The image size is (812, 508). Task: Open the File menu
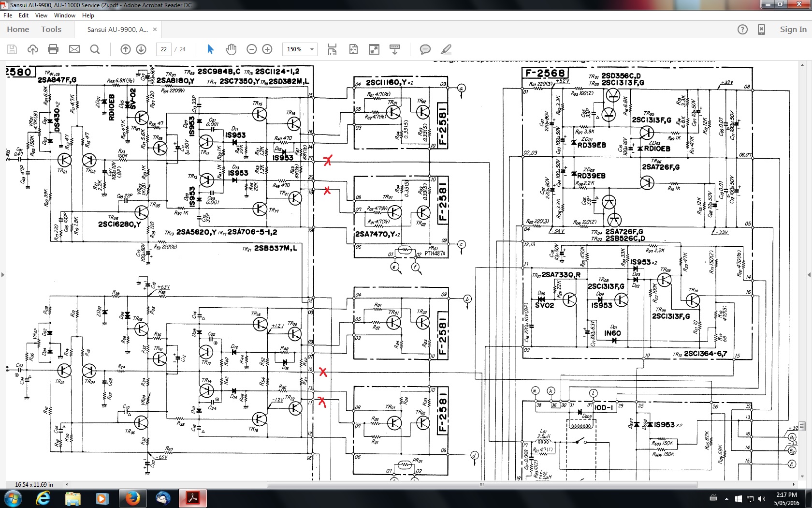pyautogui.click(x=8, y=15)
